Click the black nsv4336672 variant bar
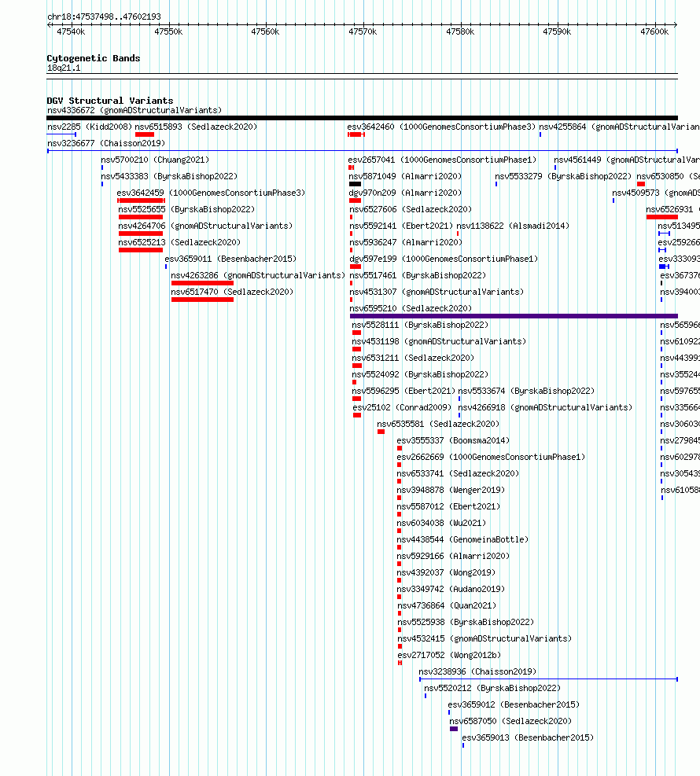This screenshot has height=776, width=700. [x=362, y=118]
